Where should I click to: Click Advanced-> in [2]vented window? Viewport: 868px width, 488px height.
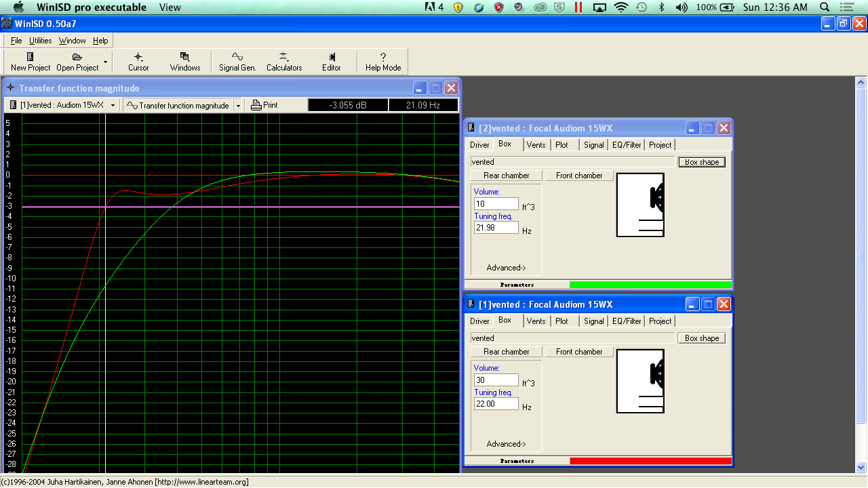[x=506, y=268]
